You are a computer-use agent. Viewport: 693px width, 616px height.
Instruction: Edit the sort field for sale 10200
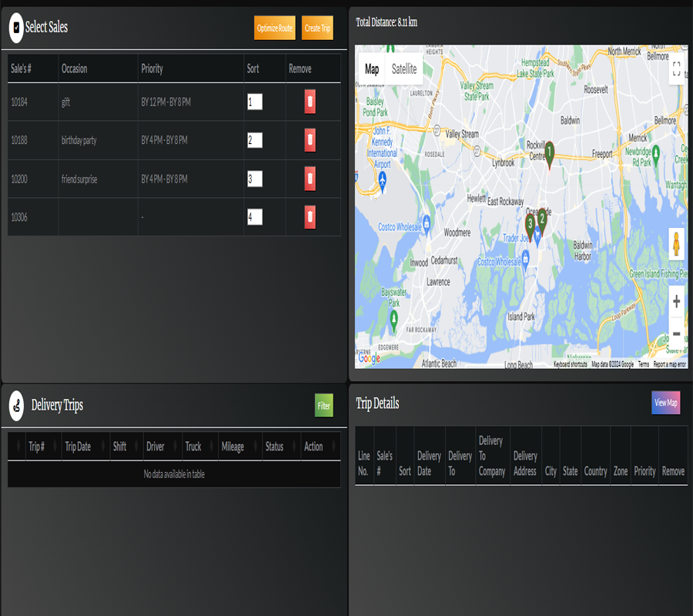pos(255,179)
